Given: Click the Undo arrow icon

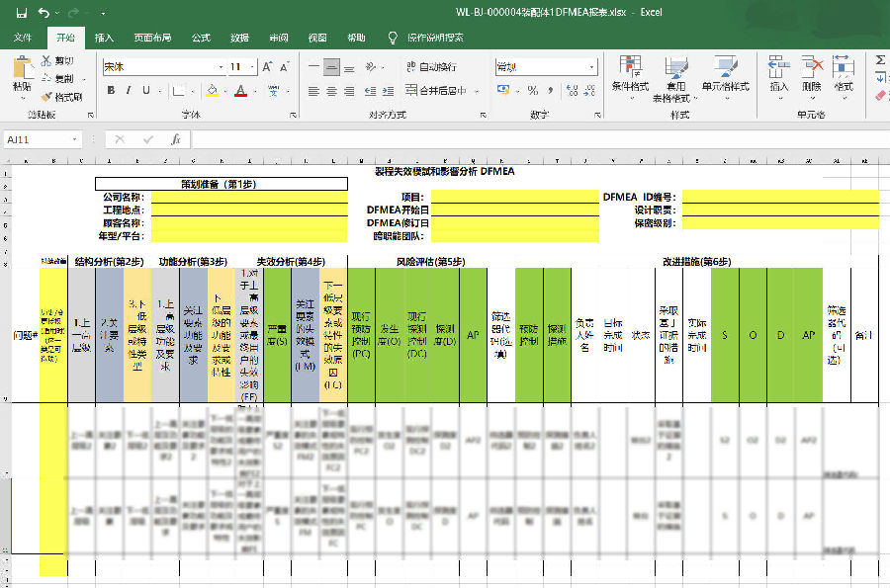Looking at the screenshot, I should tap(44, 13).
